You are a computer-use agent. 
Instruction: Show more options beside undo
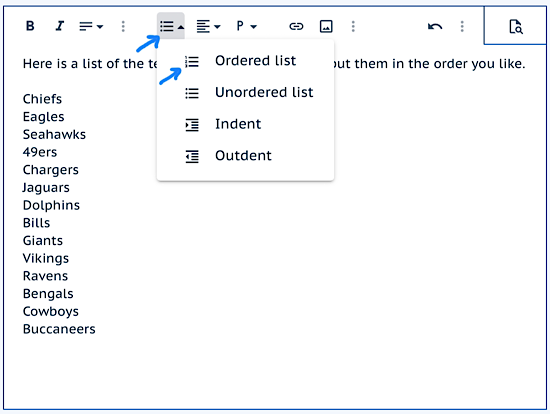click(x=462, y=26)
